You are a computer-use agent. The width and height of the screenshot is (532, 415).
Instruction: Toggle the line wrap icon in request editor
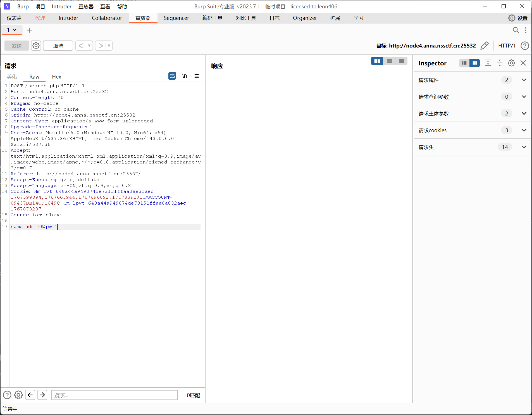pos(172,76)
